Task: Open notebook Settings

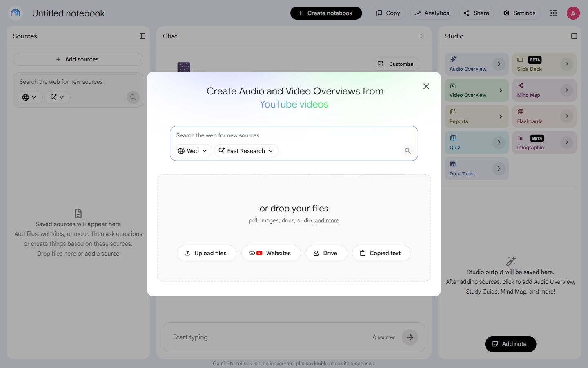Action: tap(519, 13)
